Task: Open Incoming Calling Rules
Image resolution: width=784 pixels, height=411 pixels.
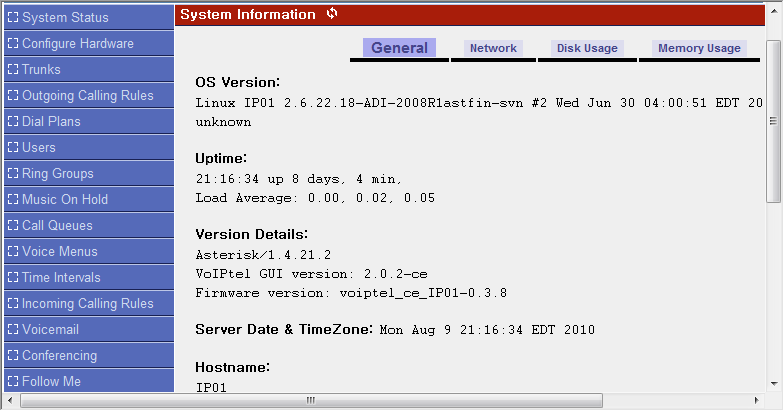Action: click(x=89, y=303)
